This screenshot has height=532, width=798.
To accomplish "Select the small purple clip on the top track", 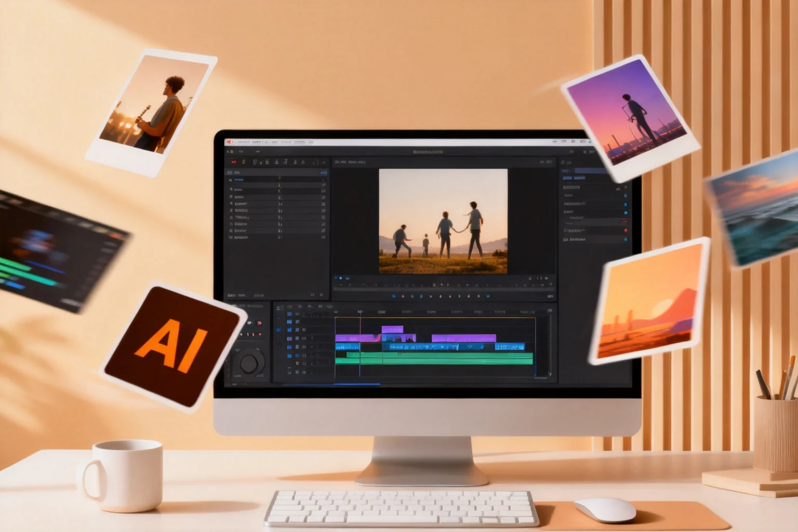I will 392,329.
